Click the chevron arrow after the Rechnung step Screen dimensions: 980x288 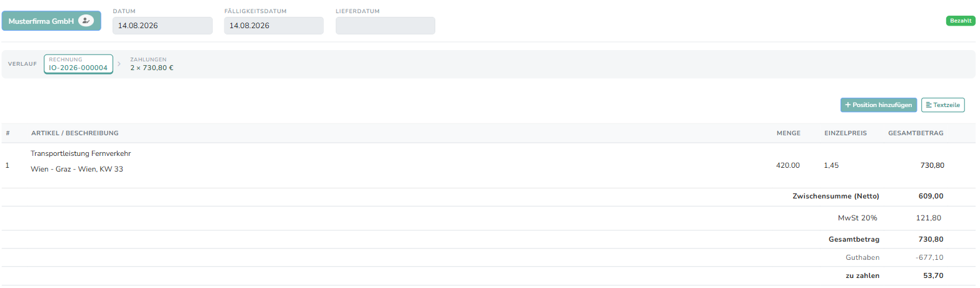(x=119, y=64)
